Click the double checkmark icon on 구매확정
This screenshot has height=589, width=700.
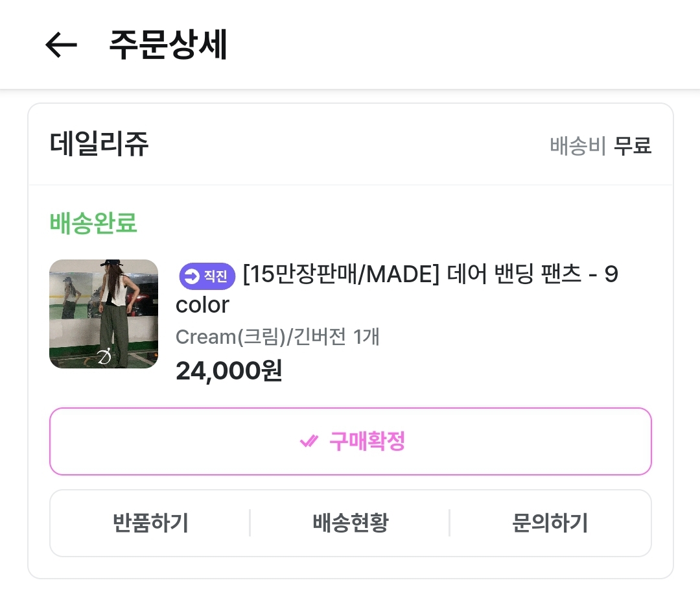309,442
